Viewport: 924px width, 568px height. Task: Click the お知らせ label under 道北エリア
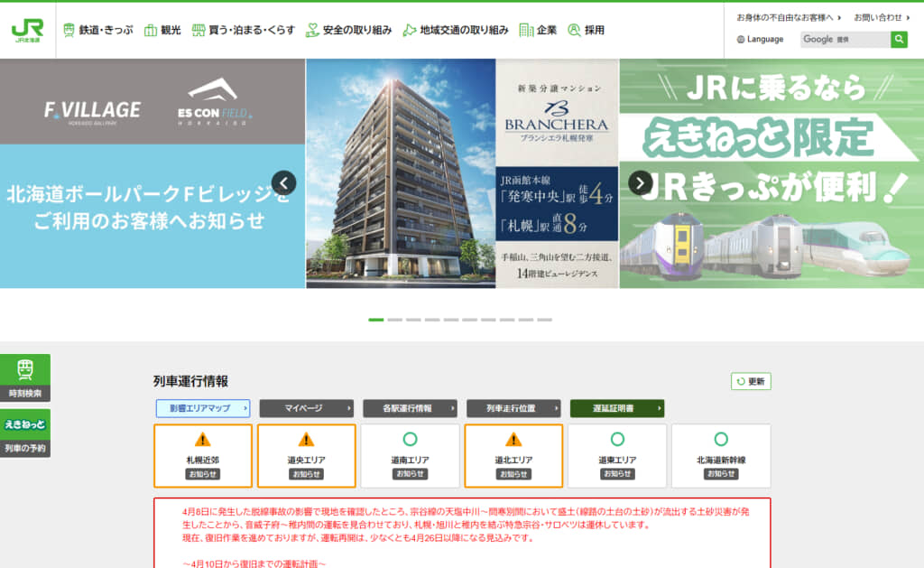pyautogui.click(x=513, y=474)
